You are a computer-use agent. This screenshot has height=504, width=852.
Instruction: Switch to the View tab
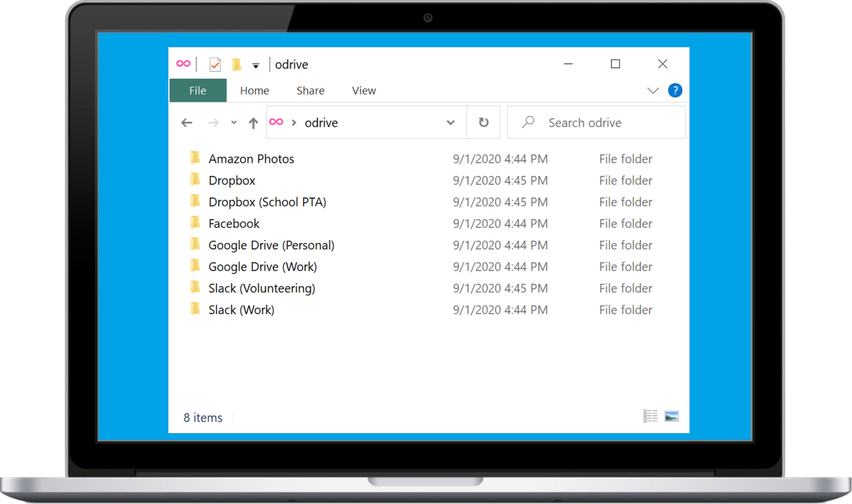[364, 90]
